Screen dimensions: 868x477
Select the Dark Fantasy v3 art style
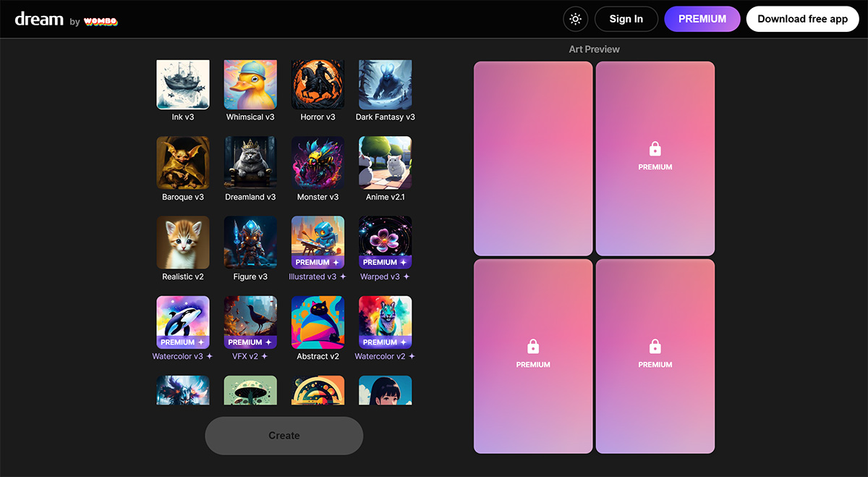coord(385,84)
